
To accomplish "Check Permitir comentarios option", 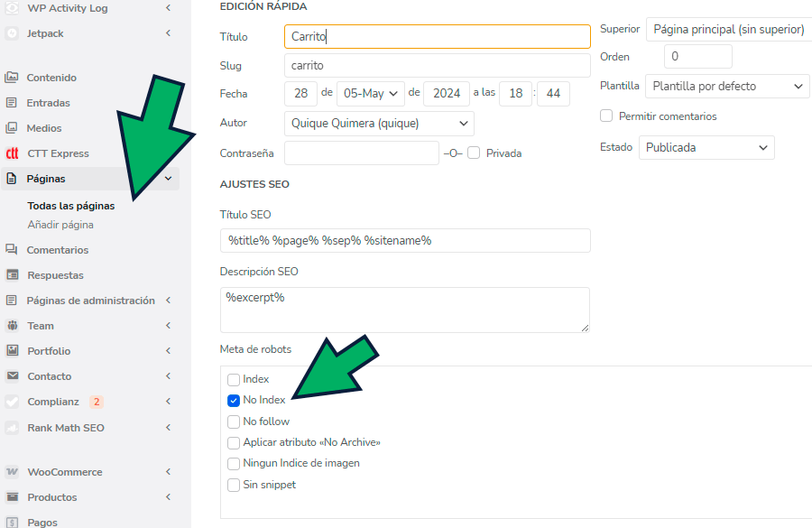I will (x=606, y=116).
